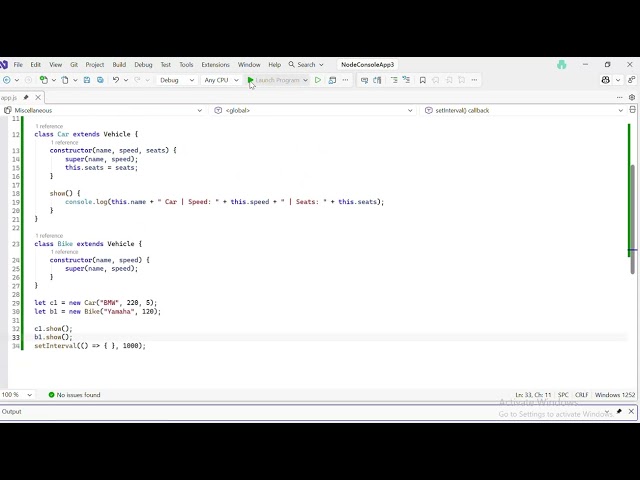Open the setInterval() callback member dropdown
The width and height of the screenshot is (640, 480).
tap(524, 110)
